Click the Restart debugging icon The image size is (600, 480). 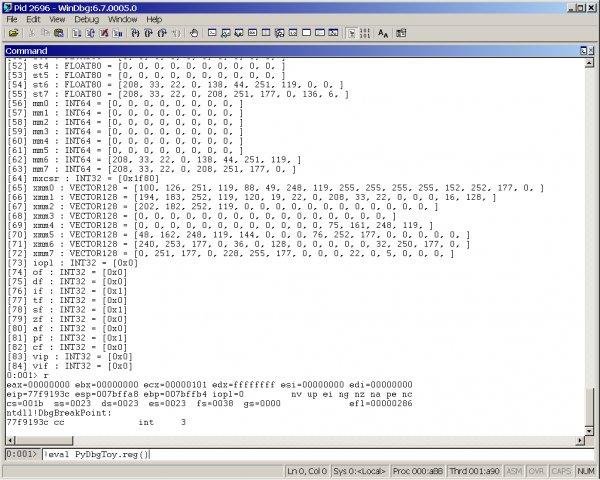[x=90, y=33]
